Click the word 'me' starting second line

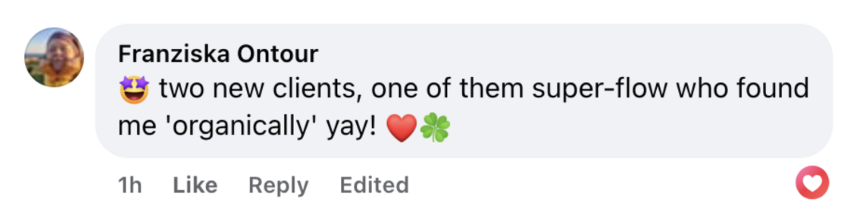point(137,127)
